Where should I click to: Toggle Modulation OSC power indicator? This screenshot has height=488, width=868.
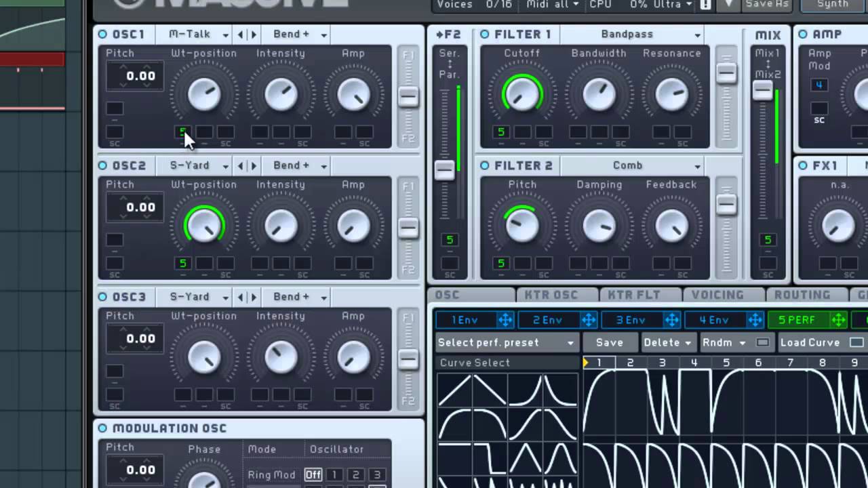[x=102, y=428]
